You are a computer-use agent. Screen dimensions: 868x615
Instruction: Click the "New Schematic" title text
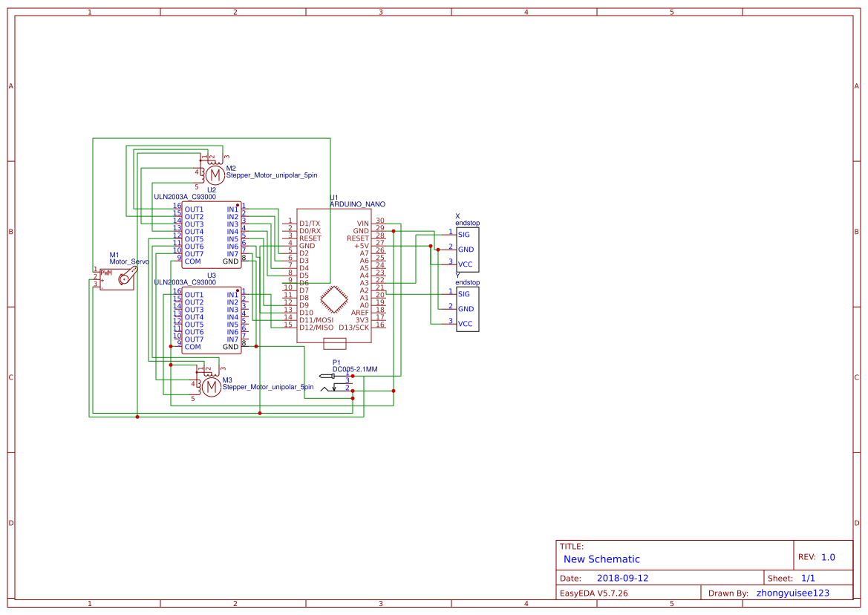click(601, 559)
